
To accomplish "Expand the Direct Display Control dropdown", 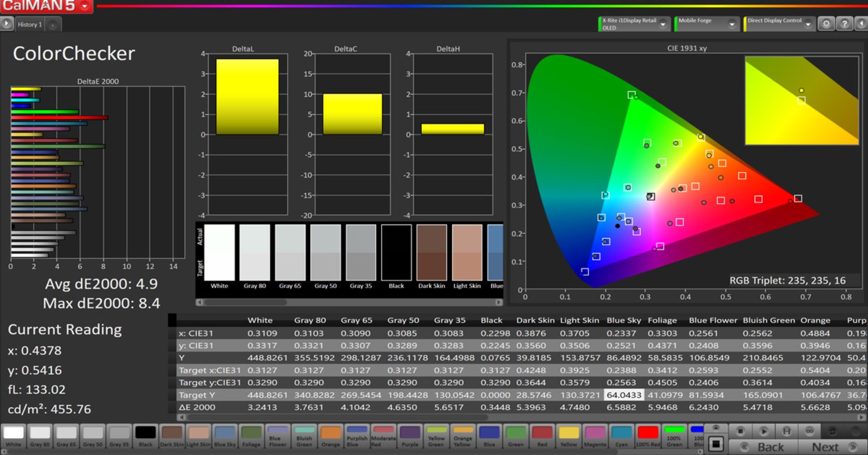I will (x=808, y=24).
